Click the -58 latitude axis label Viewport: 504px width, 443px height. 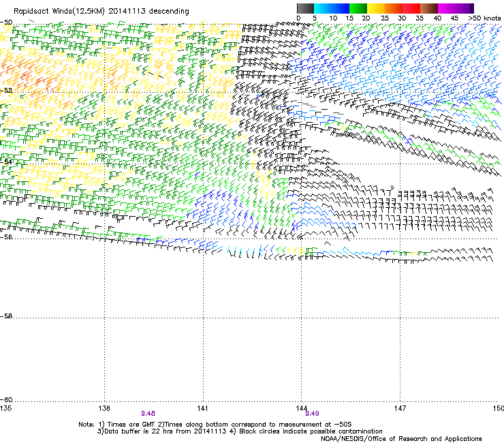[6, 316]
